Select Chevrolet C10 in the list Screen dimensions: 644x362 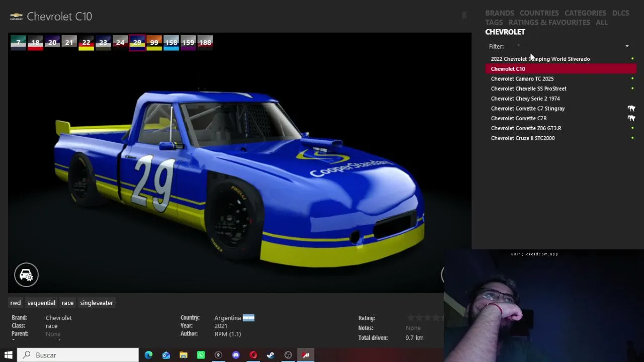point(561,69)
